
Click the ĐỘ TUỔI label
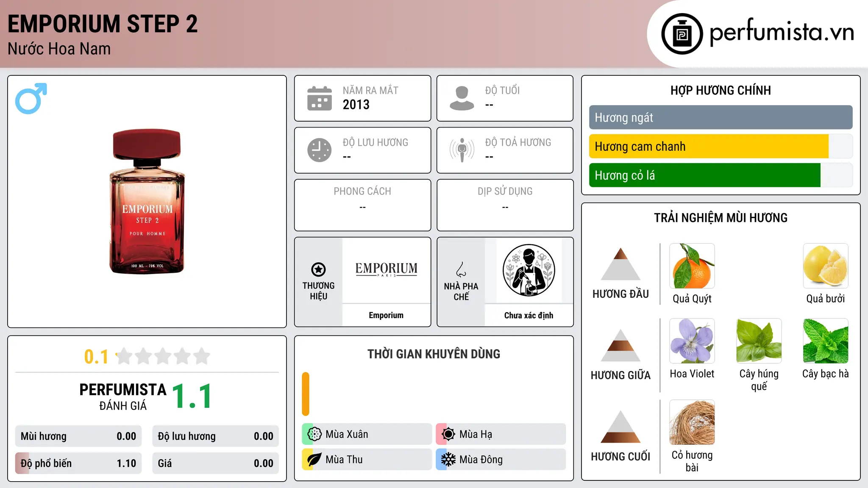coord(502,90)
